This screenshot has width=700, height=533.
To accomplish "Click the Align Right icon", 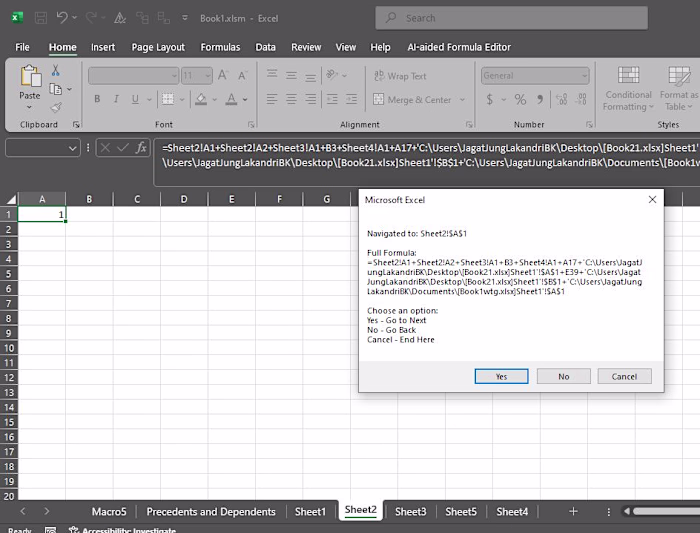I will tap(310, 99).
